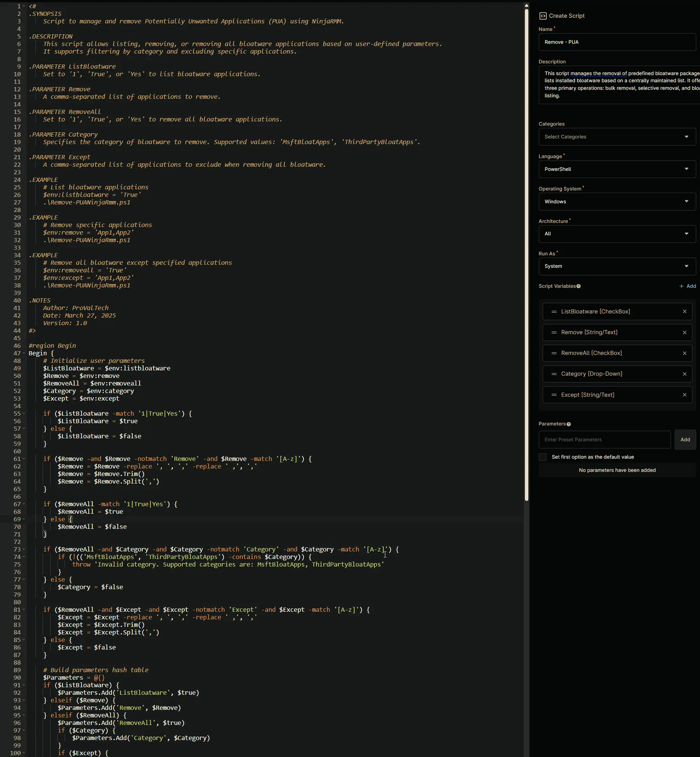Image resolution: width=700 pixels, height=757 pixels.
Task: Fold the else block at line 57
Action: pos(24,429)
